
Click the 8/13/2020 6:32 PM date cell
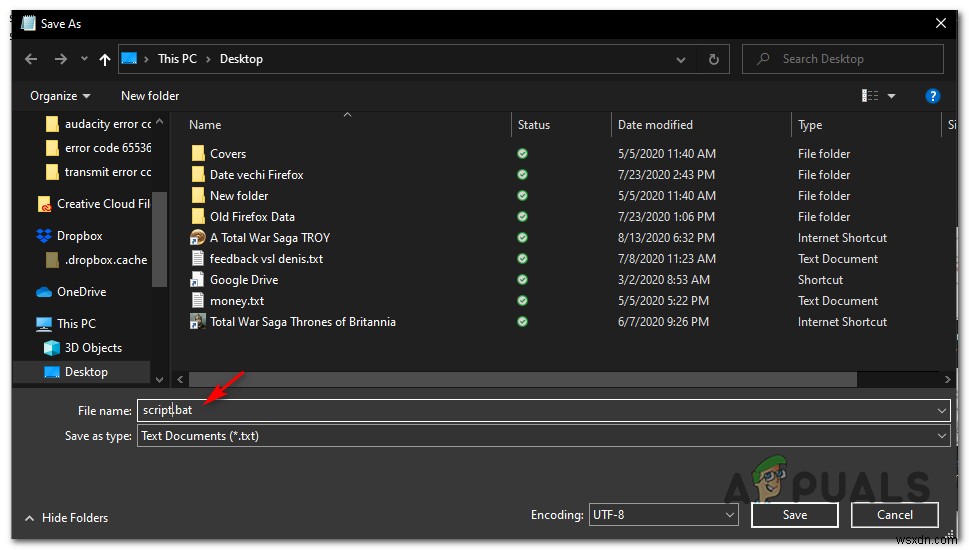666,238
